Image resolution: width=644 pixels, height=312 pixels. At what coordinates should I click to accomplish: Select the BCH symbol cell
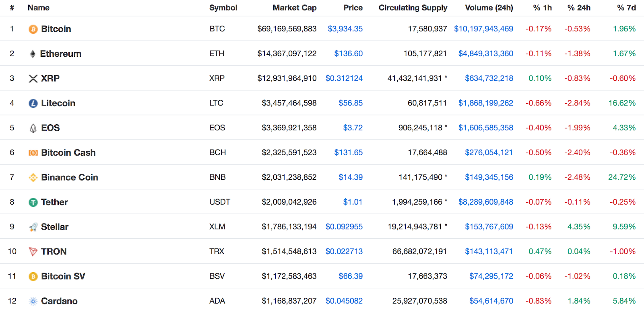click(x=218, y=153)
